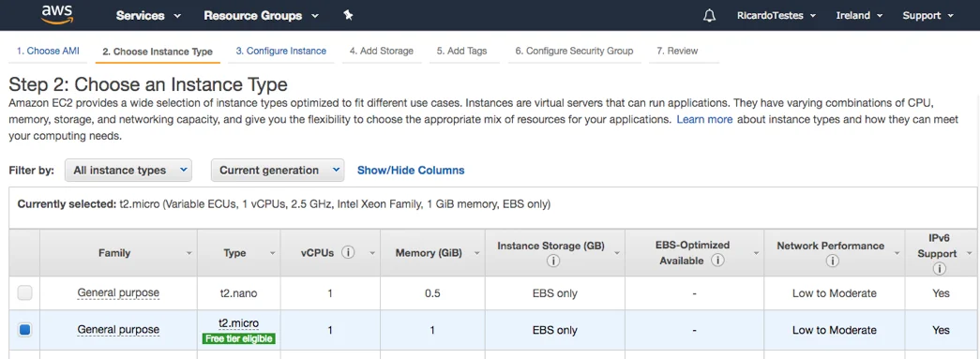Click the t2.nano type cell
The width and height of the screenshot is (980, 359).
(x=239, y=292)
